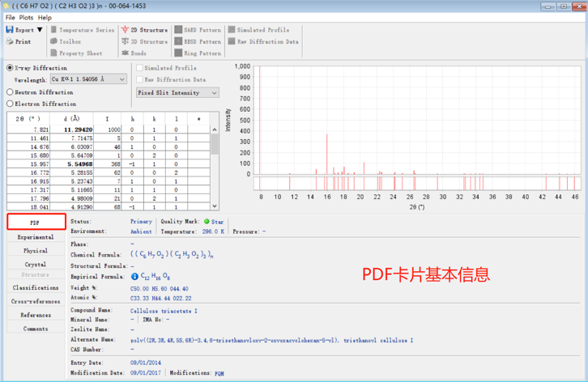Image resolution: width=588 pixels, height=382 pixels.
Task: Switch to the Cross-references tab
Action: click(36, 301)
